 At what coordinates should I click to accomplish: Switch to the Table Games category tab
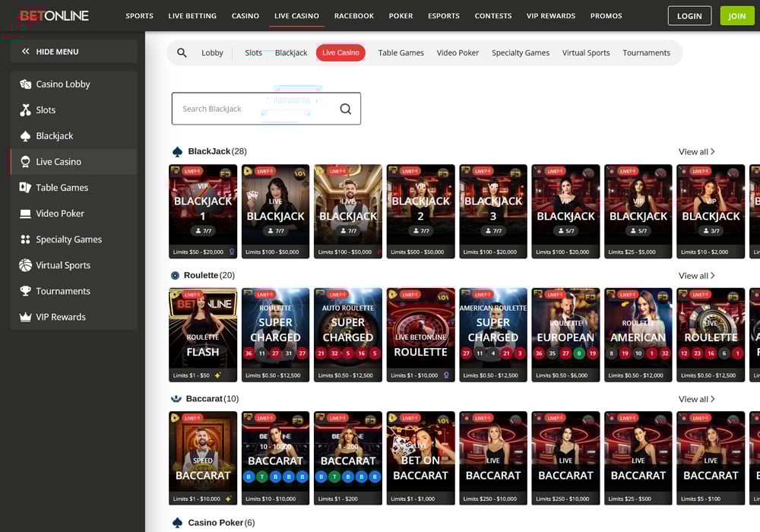pyautogui.click(x=401, y=53)
